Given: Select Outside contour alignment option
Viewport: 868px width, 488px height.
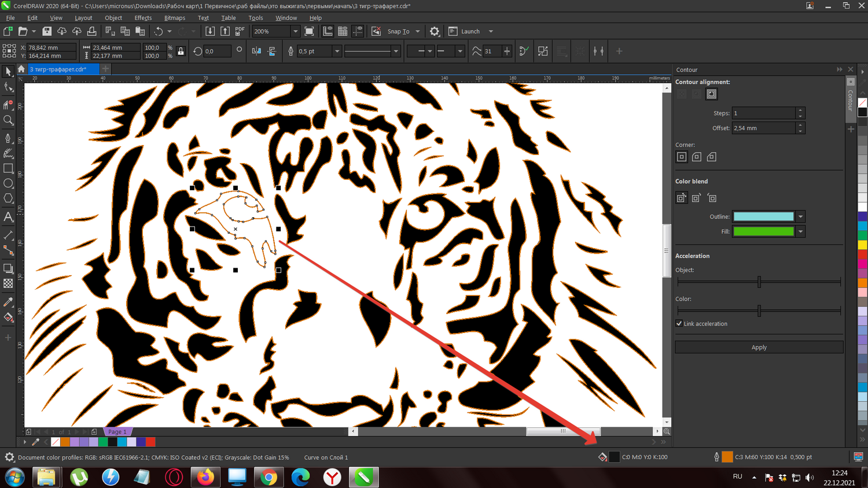Looking at the screenshot, I should tap(712, 94).
